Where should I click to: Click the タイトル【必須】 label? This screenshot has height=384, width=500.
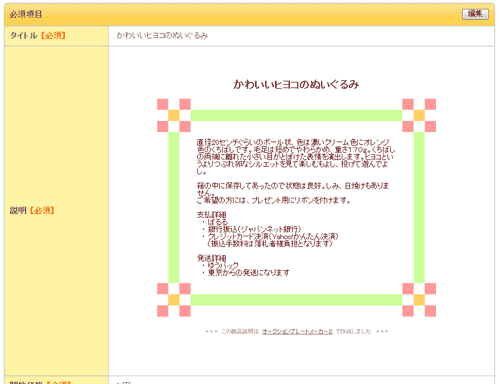point(38,35)
